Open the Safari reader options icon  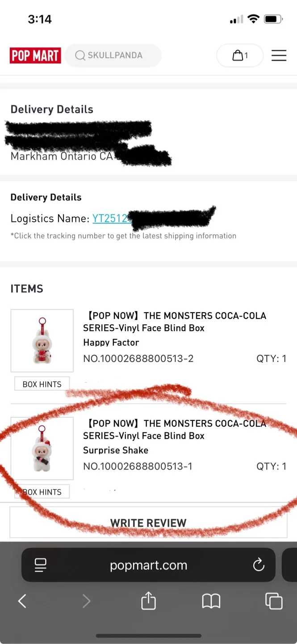coord(40,565)
